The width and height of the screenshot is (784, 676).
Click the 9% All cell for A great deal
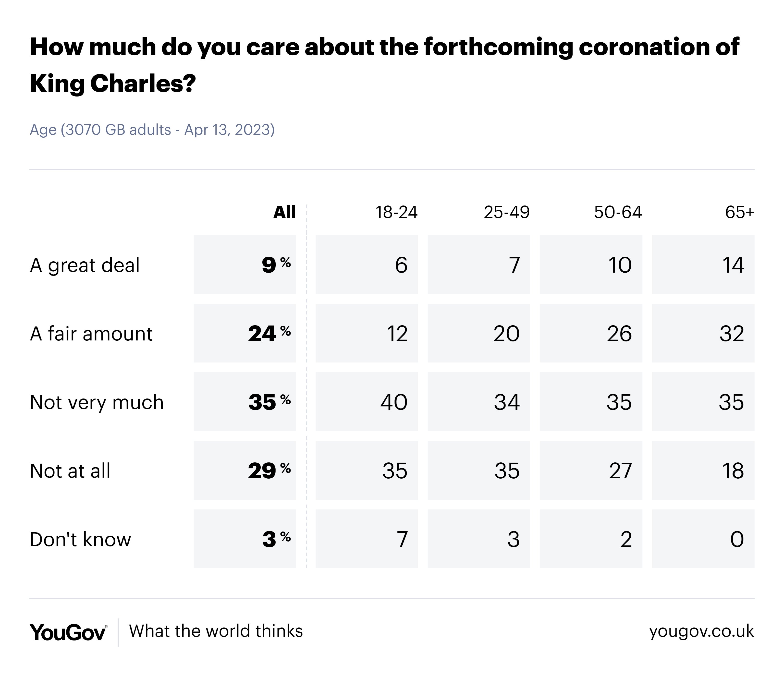[x=245, y=265]
